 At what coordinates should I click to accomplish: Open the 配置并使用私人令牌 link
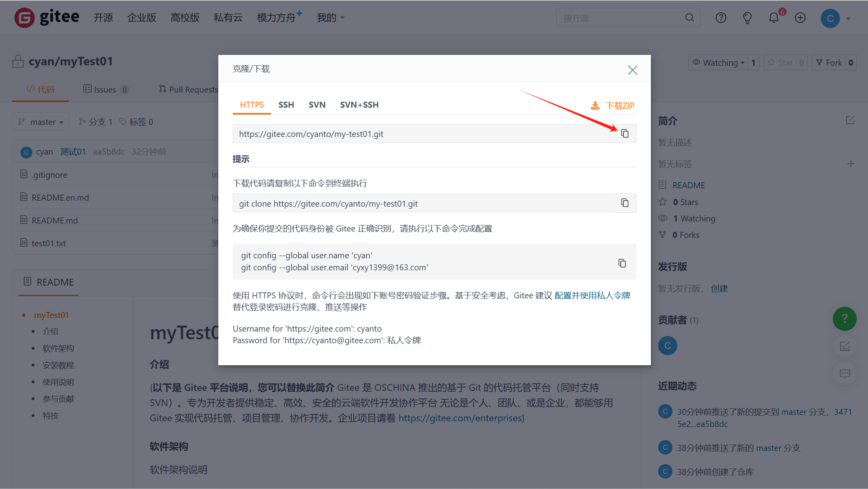[592, 295]
